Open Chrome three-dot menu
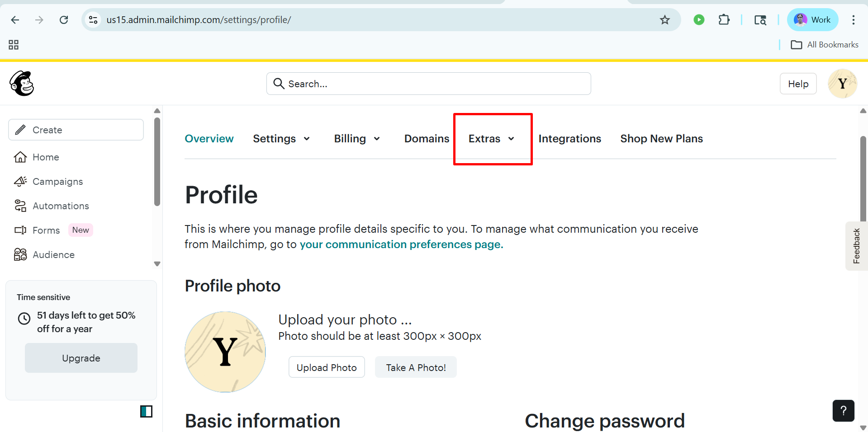Viewport: 868px width, 432px height. (853, 20)
